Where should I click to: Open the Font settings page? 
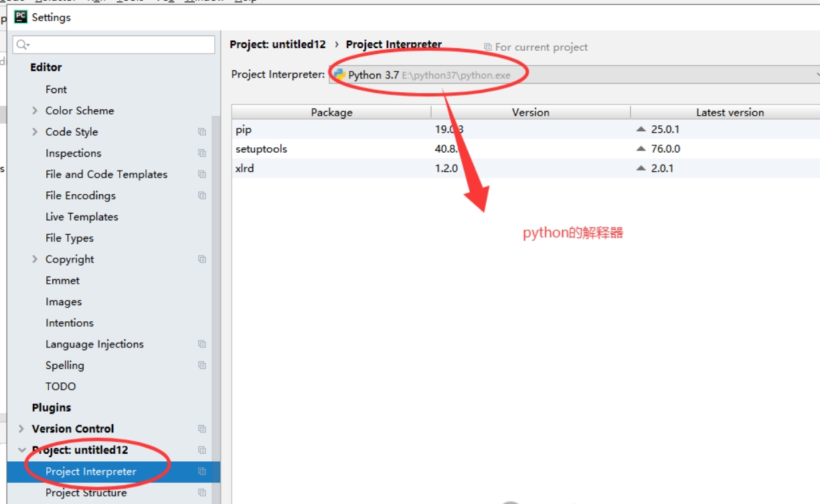coord(56,90)
